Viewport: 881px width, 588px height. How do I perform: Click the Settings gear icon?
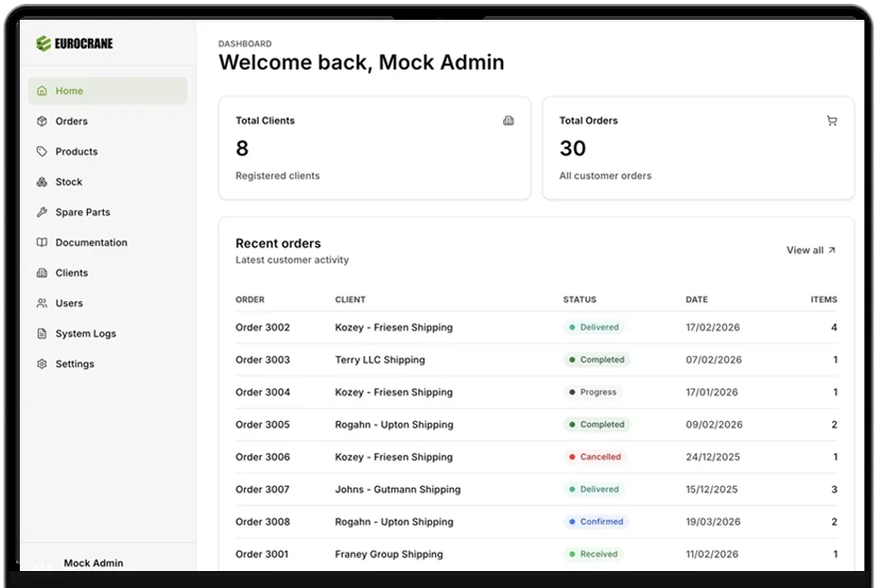(x=42, y=364)
